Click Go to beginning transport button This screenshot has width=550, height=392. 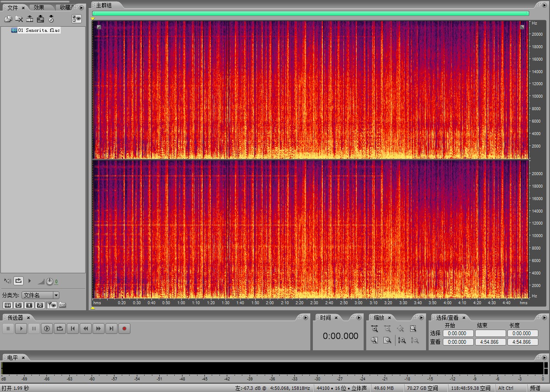73,329
